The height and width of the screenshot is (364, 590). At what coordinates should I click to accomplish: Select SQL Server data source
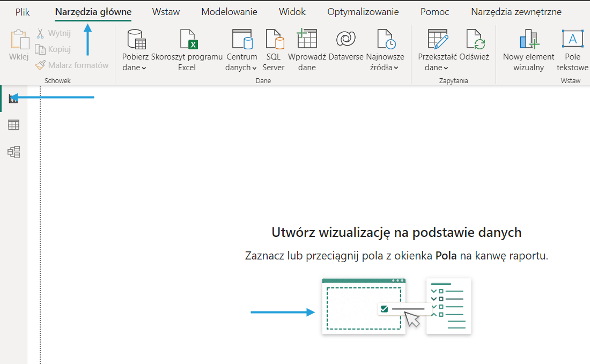click(273, 40)
